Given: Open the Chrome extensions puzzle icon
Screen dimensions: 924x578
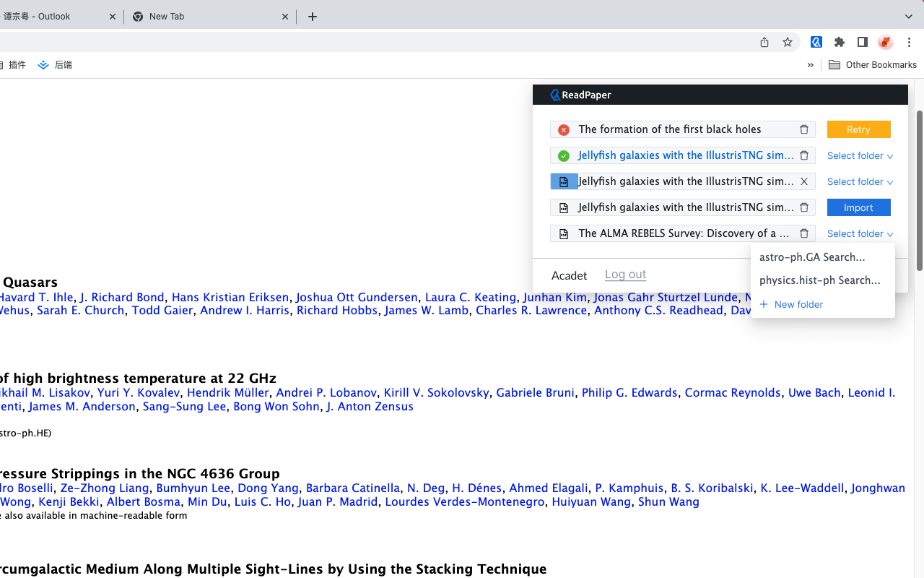Looking at the screenshot, I should tap(840, 42).
